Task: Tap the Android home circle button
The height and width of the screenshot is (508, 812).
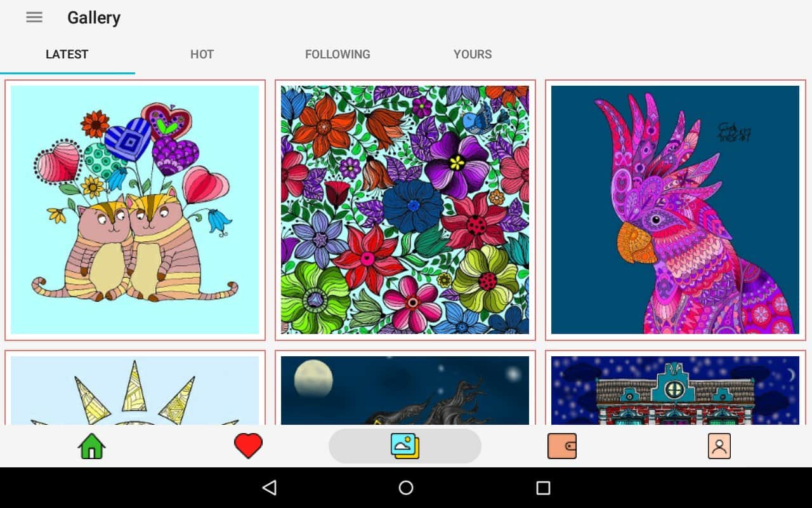Action: 406,488
